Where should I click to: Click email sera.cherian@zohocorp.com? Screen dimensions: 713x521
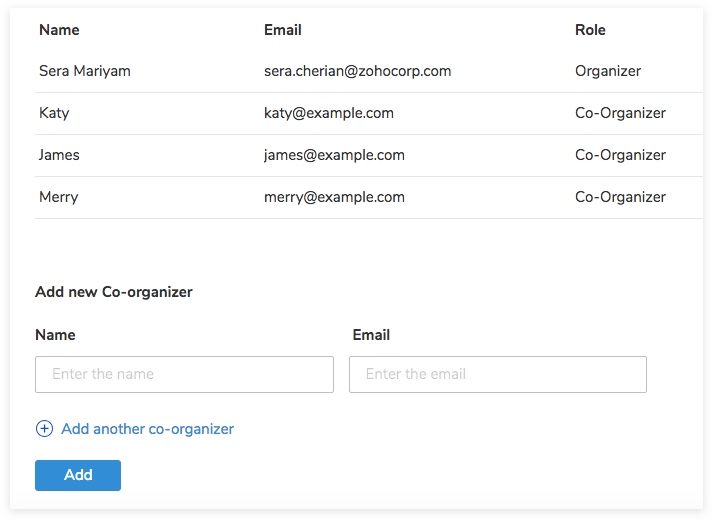click(x=357, y=71)
